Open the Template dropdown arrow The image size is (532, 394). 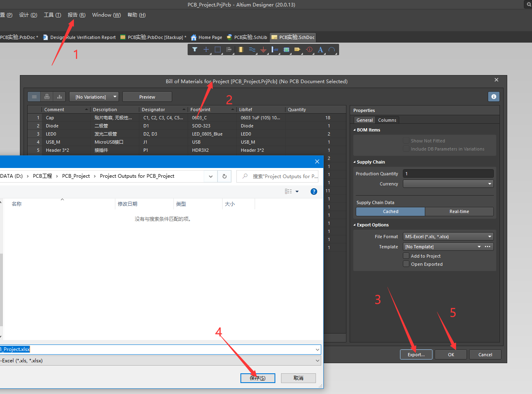pos(479,247)
